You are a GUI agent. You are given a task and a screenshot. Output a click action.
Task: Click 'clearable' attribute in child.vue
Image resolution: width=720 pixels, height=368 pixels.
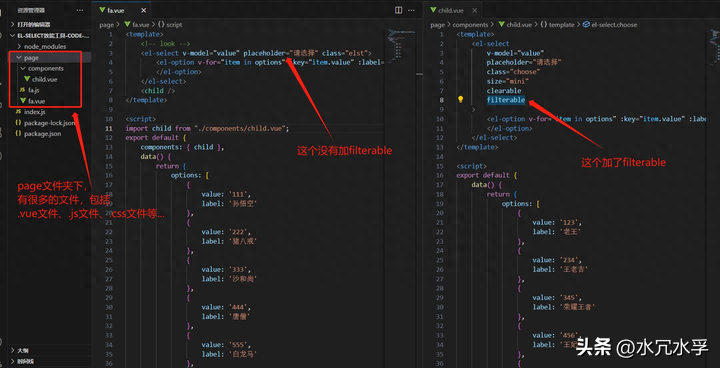pyautogui.click(x=504, y=91)
